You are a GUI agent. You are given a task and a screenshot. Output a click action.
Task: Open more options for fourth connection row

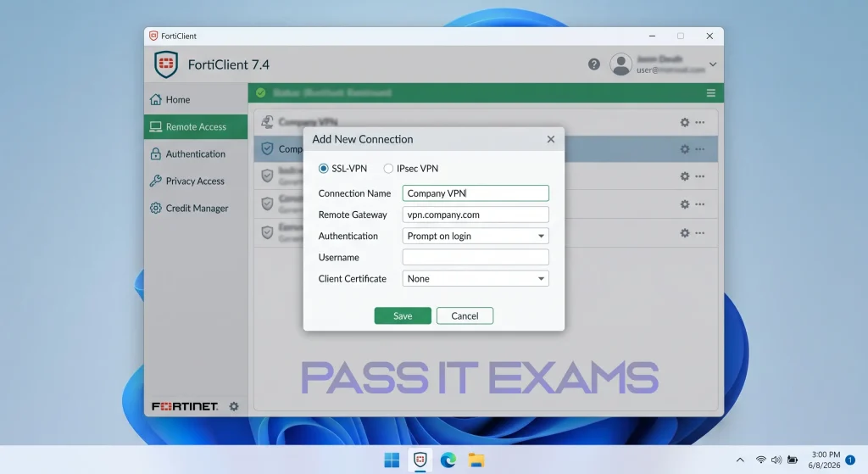(700, 204)
